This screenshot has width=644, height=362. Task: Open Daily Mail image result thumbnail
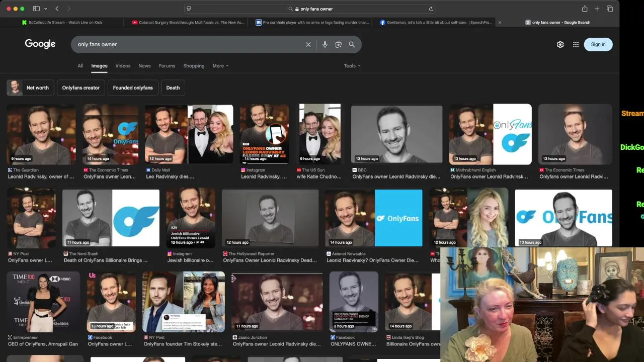tap(189, 134)
